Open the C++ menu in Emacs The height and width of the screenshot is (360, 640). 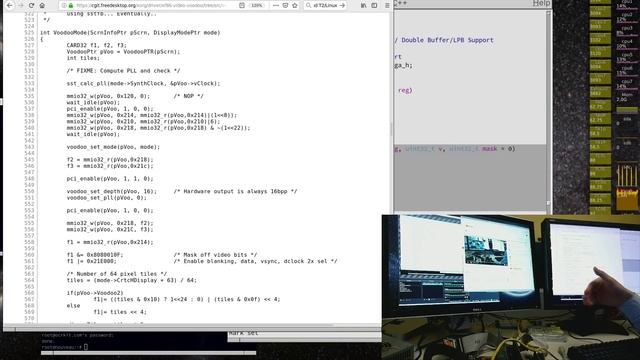pyautogui.click(x=400, y=3)
